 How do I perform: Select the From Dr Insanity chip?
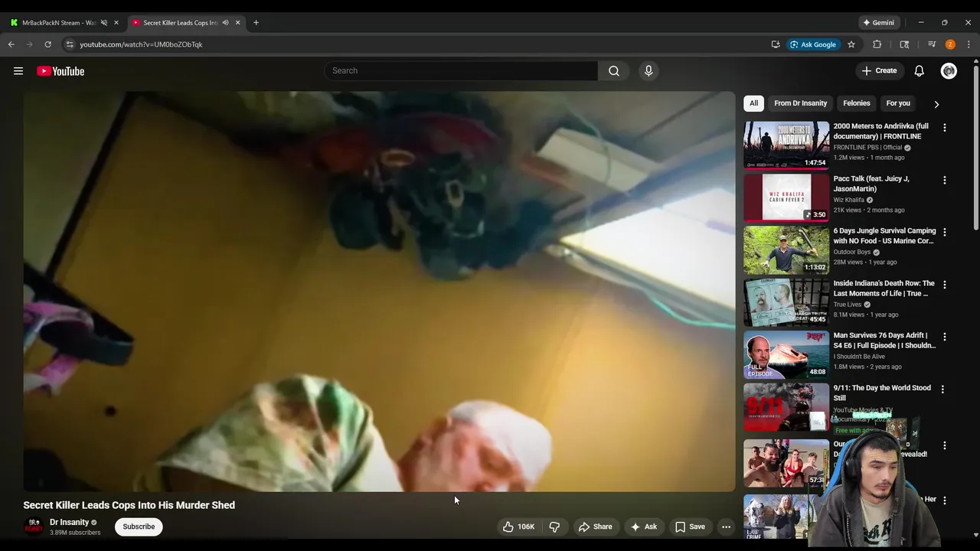(x=800, y=103)
